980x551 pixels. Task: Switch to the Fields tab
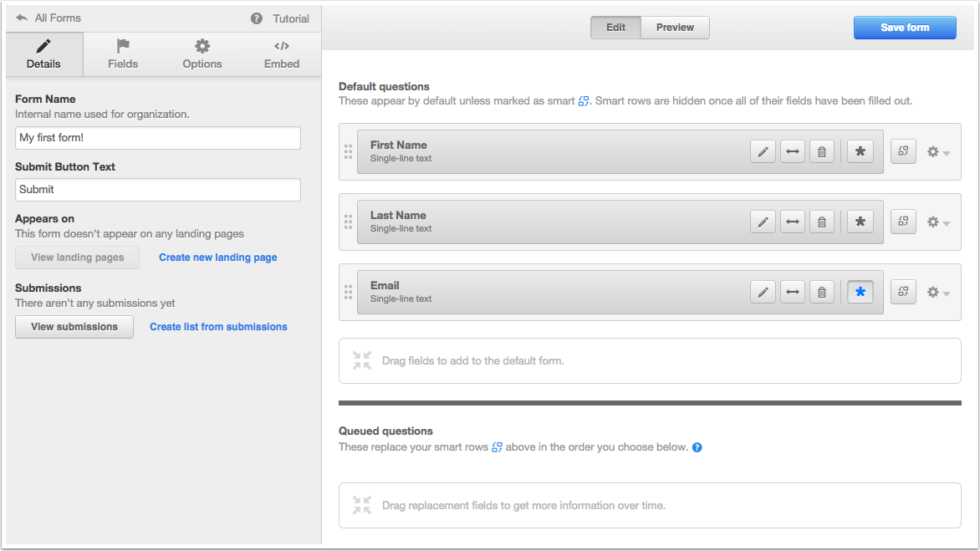pos(123,54)
